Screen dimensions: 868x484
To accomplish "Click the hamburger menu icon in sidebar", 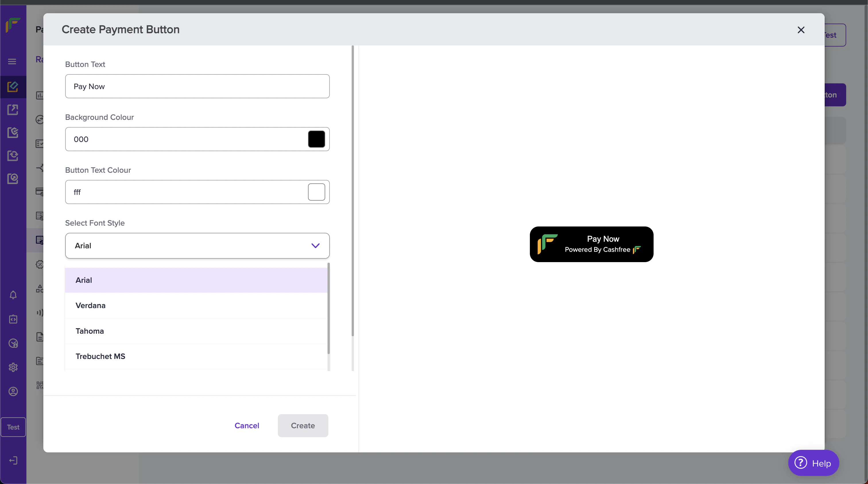I will coord(12,62).
